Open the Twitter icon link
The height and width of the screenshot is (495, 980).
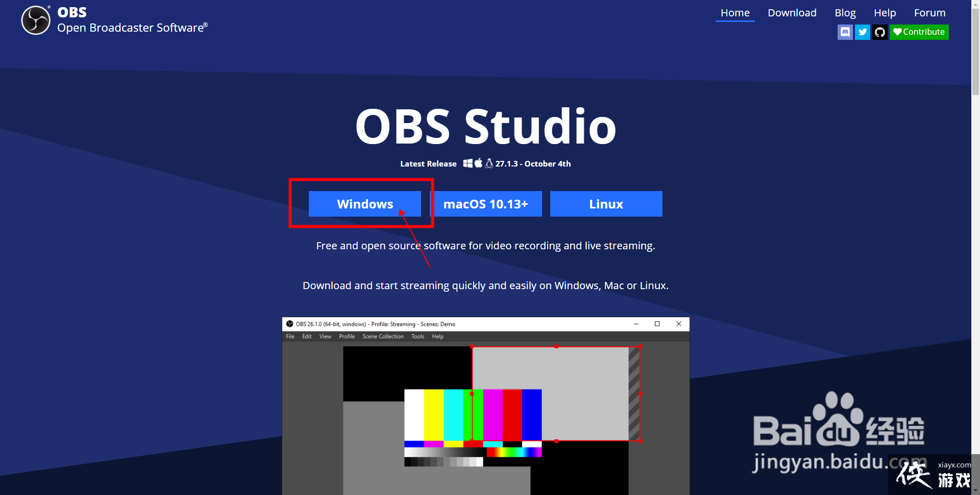coord(863,32)
